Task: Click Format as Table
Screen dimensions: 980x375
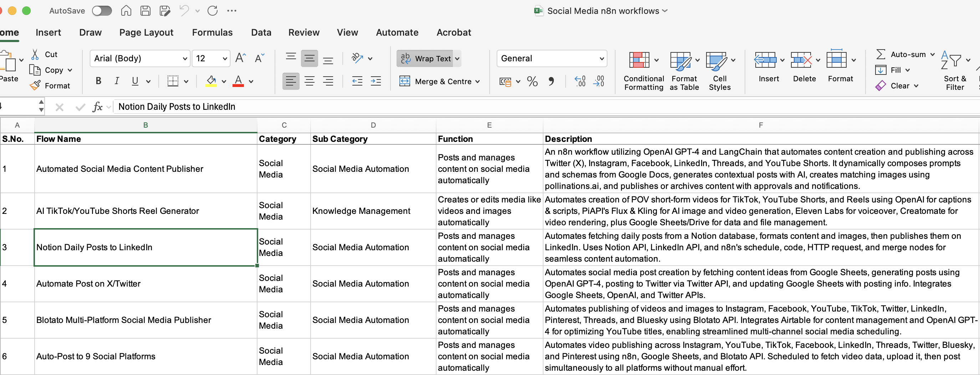Action: (684, 71)
